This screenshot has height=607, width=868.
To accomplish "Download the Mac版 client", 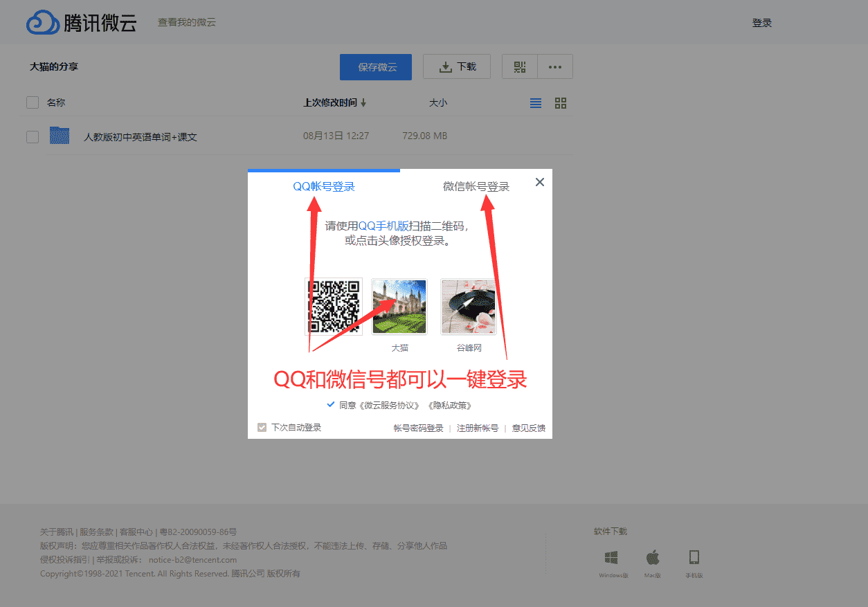I will pyautogui.click(x=653, y=563).
